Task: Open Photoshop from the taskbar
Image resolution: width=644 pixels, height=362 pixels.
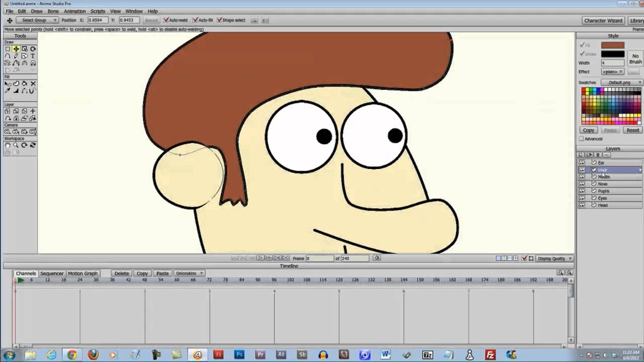Action: 239,354
